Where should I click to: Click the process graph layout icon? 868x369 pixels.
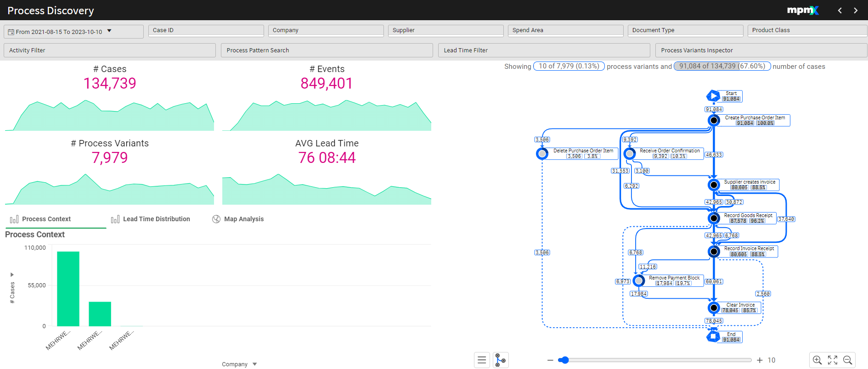[x=501, y=360]
